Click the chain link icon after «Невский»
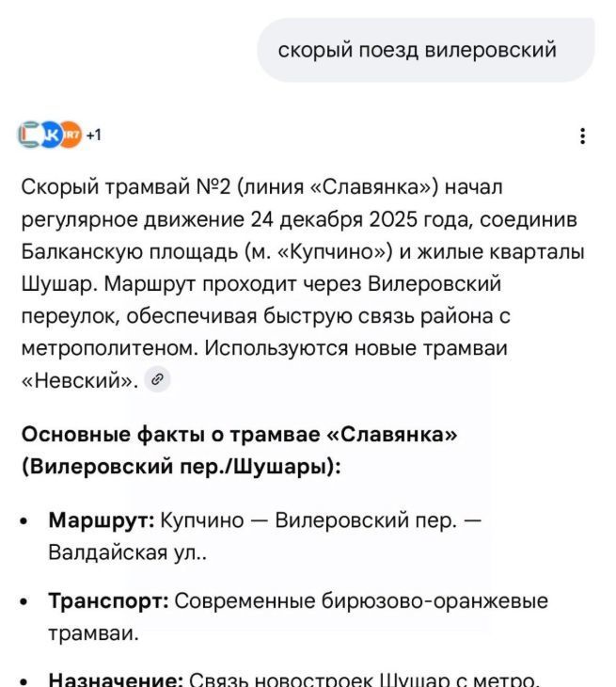This screenshot has width=616, height=687. (159, 380)
